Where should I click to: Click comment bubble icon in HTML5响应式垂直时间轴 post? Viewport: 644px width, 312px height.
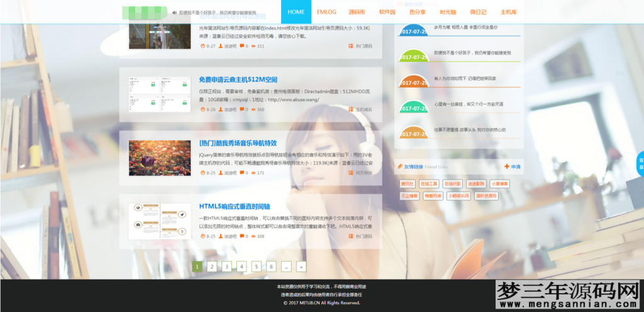241,236
